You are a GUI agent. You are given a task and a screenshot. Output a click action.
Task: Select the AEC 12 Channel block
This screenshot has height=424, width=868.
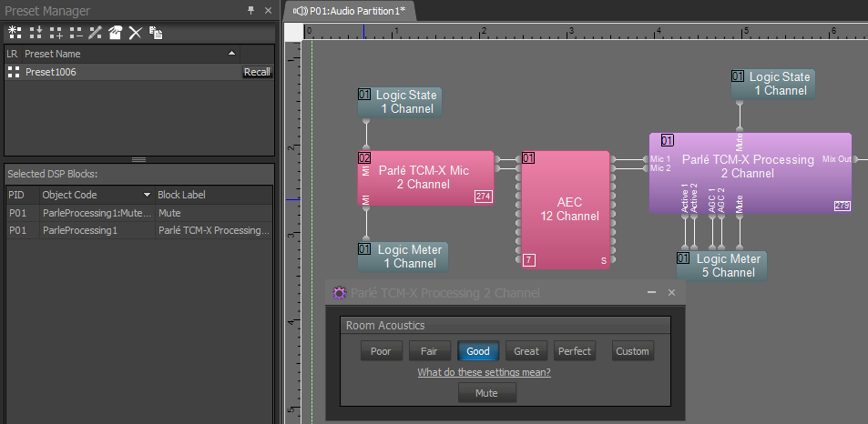[x=566, y=209]
